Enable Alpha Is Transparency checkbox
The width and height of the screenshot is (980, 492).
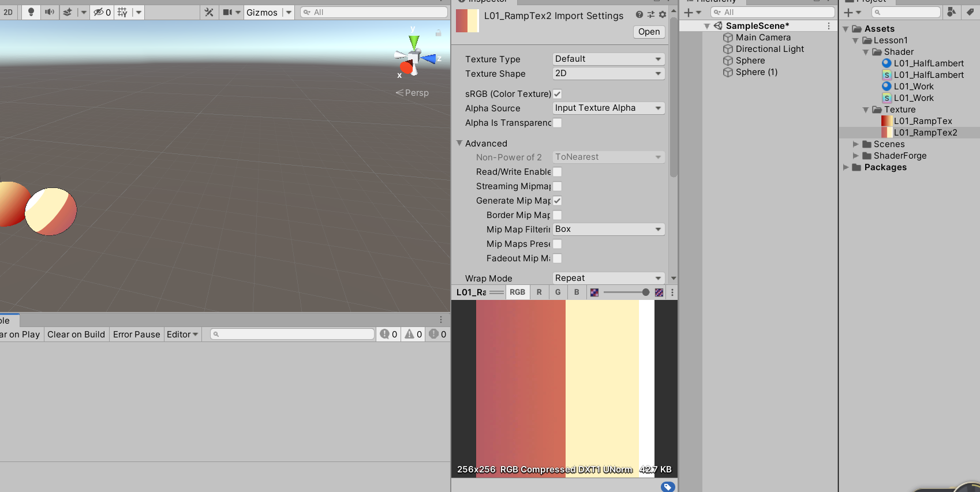pyautogui.click(x=557, y=123)
